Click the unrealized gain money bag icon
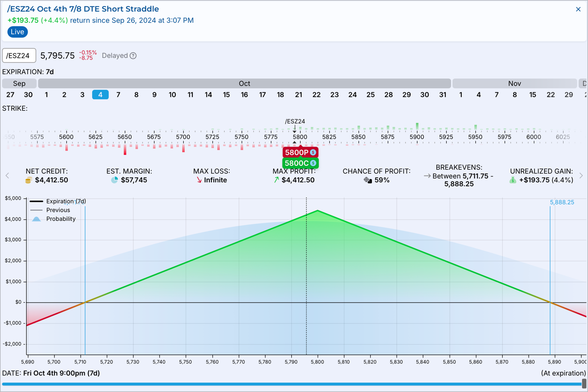The width and height of the screenshot is (588, 392). coord(512,180)
